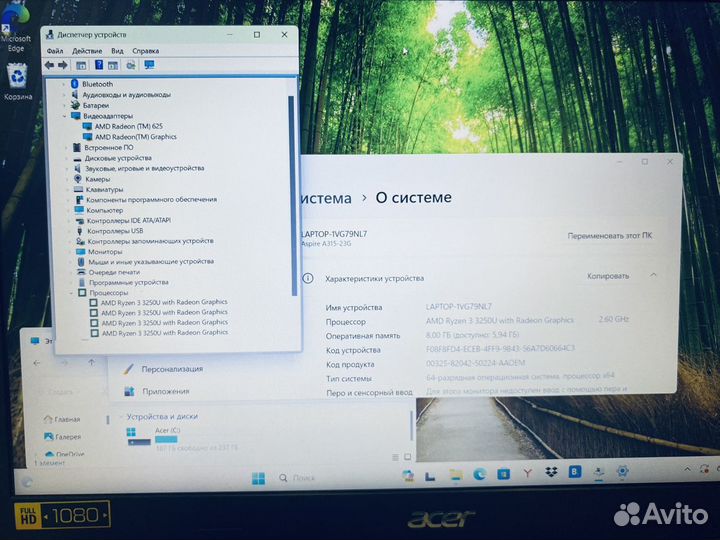Screen dimensions: 720x540
Task: Click the monitor scan-hardware icon in toolbar
Action: click(x=149, y=65)
